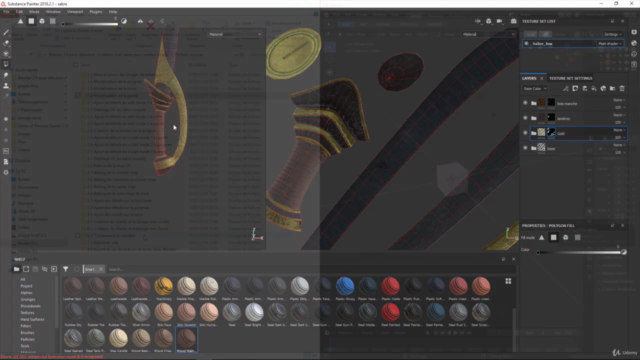This screenshot has height=360, width=640.
Task: Close the Layers tab
Action: tap(542, 78)
